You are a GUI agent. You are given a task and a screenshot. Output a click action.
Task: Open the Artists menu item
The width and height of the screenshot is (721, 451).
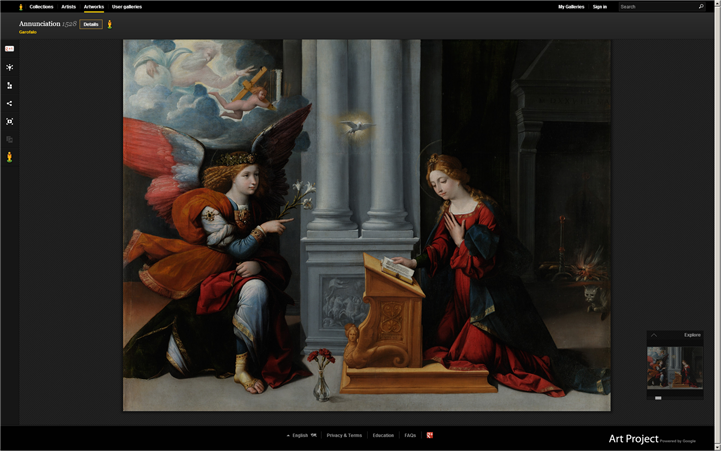tap(69, 7)
